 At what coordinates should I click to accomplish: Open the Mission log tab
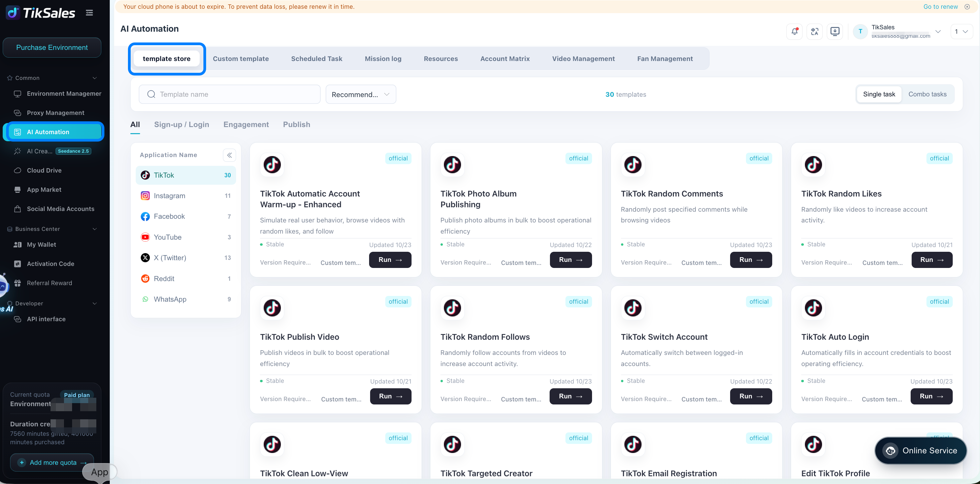[383, 59]
